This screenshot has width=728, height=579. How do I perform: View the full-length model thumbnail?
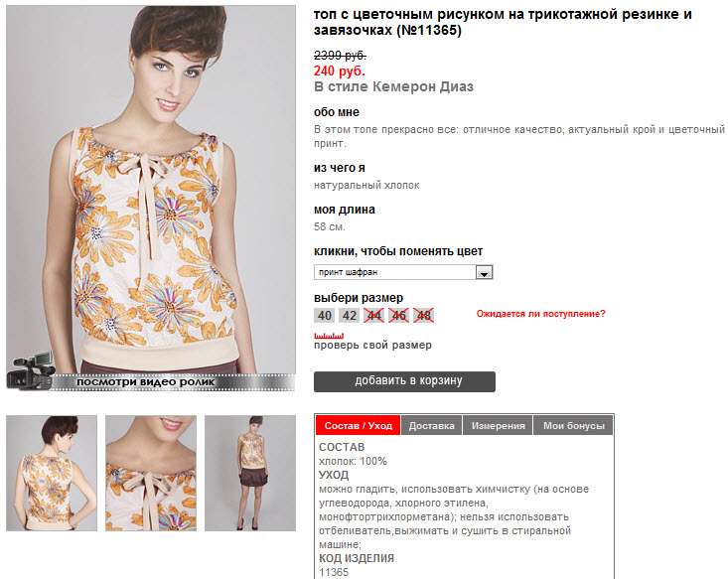[250, 473]
